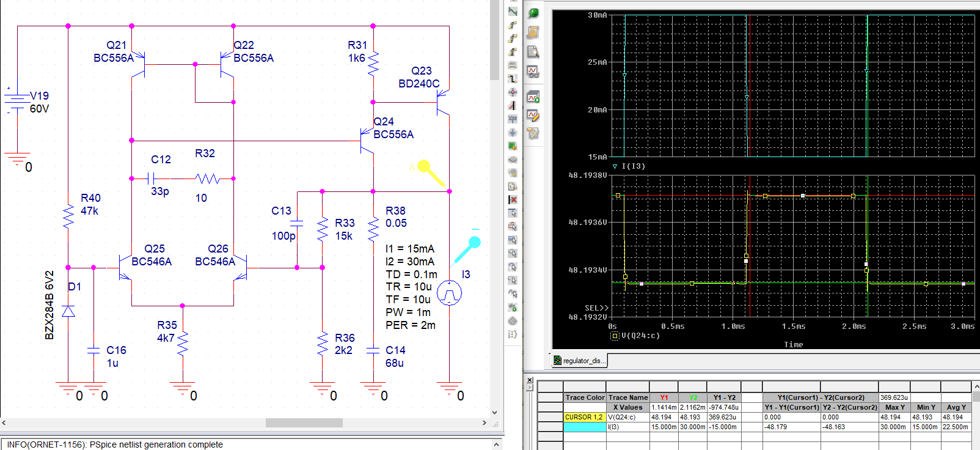
Task: Click the Y1(Cursor1) - Y2(Cursor2) header
Action: [x=821, y=397]
